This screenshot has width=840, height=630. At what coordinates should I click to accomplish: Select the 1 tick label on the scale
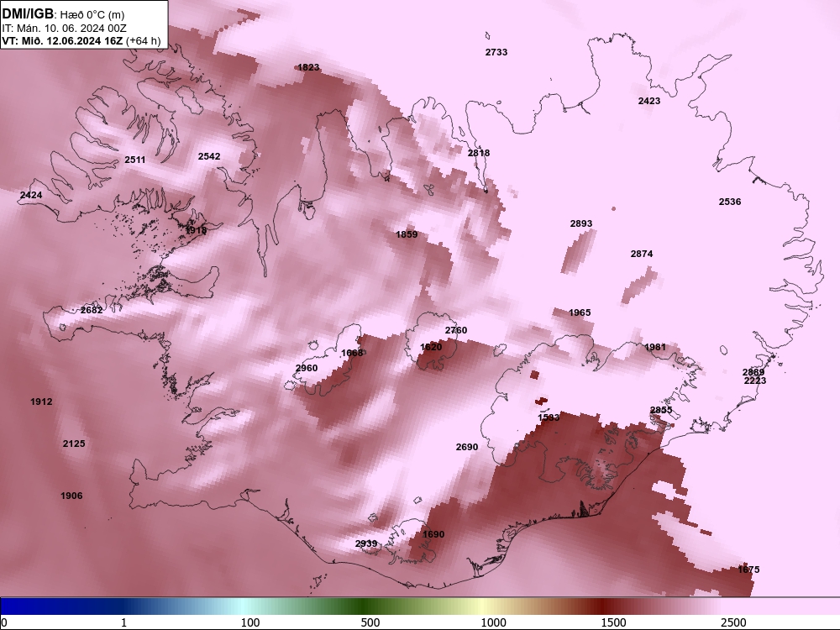(x=123, y=622)
